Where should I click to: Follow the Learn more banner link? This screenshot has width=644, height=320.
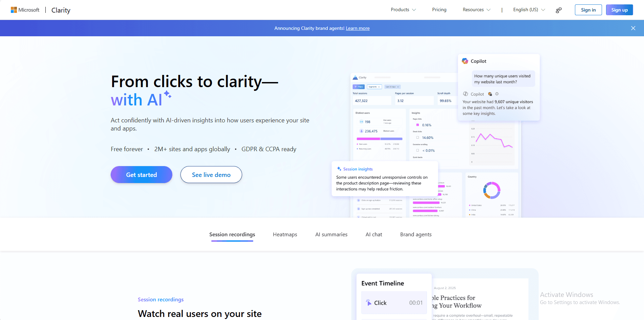click(358, 28)
